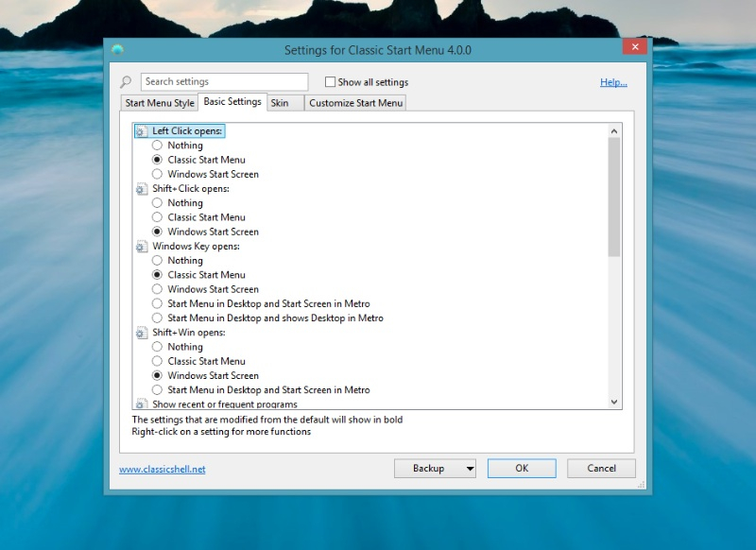The width and height of the screenshot is (756, 550).
Task: Click the settings icon beside Shift+Click opens
Action: 142,189
